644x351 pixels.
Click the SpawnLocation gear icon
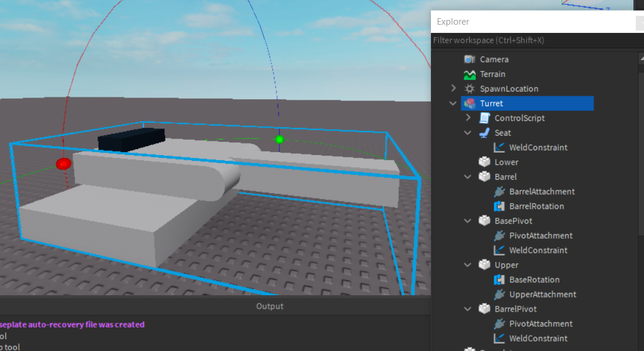coord(469,88)
